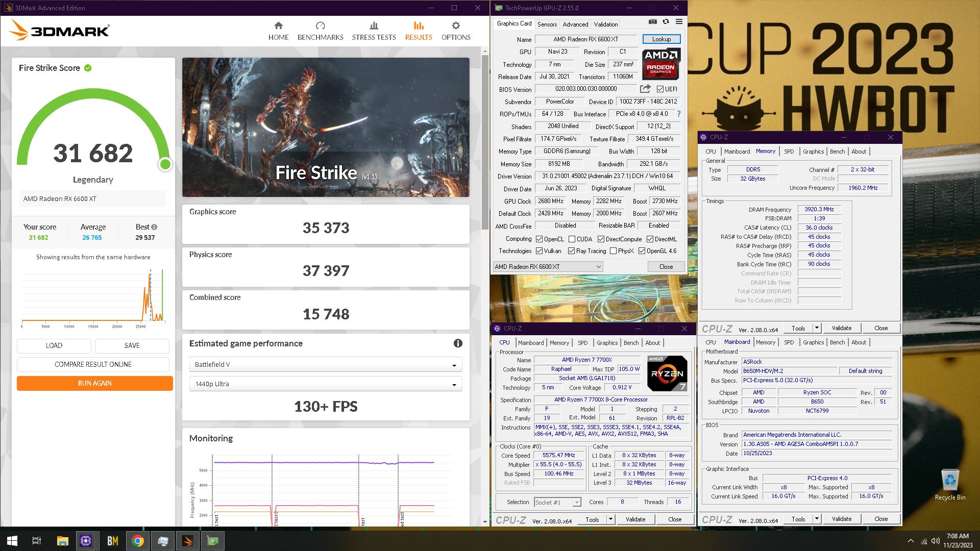Open File Explorer from the taskbar
The image size is (980, 551).
62,541
